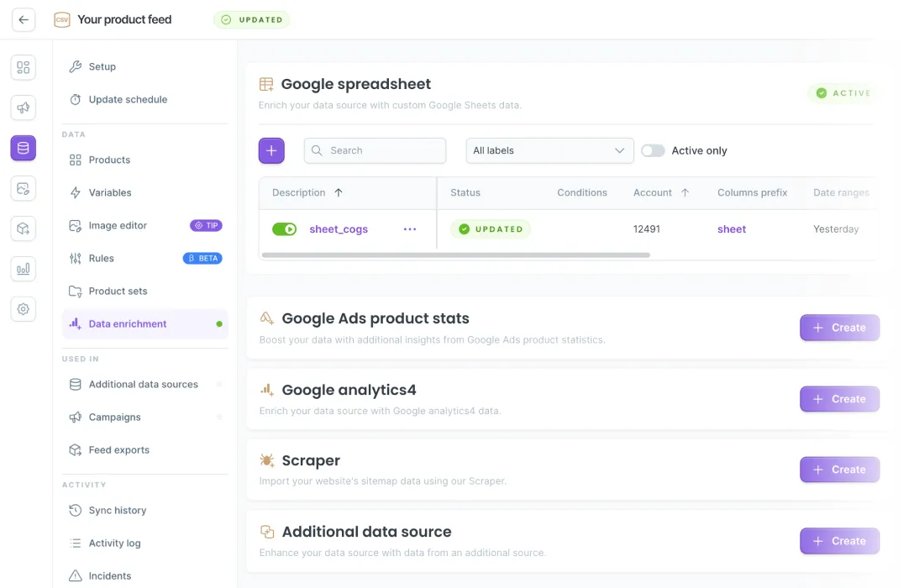Create Google analytics4 enrichment
Image resolution: width=914 pixels, height=588 pixels.
(839, 399)
